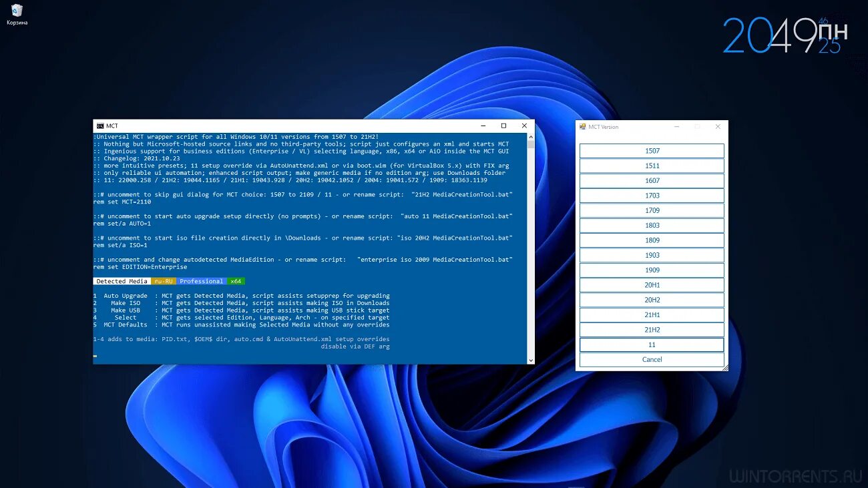868x488 pixels.
Task: Click the 'Make USB' option line
Action: coord(242,310)
